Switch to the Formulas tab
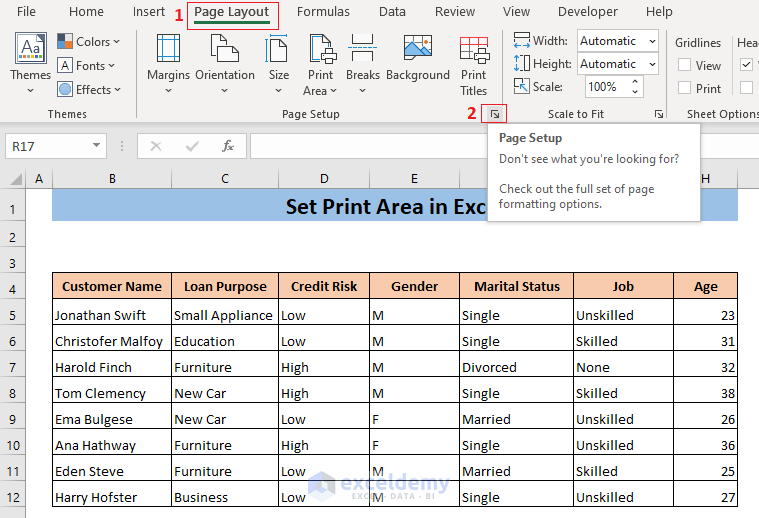This screenshot has width=759, height=518. click(x=323, y=12)
